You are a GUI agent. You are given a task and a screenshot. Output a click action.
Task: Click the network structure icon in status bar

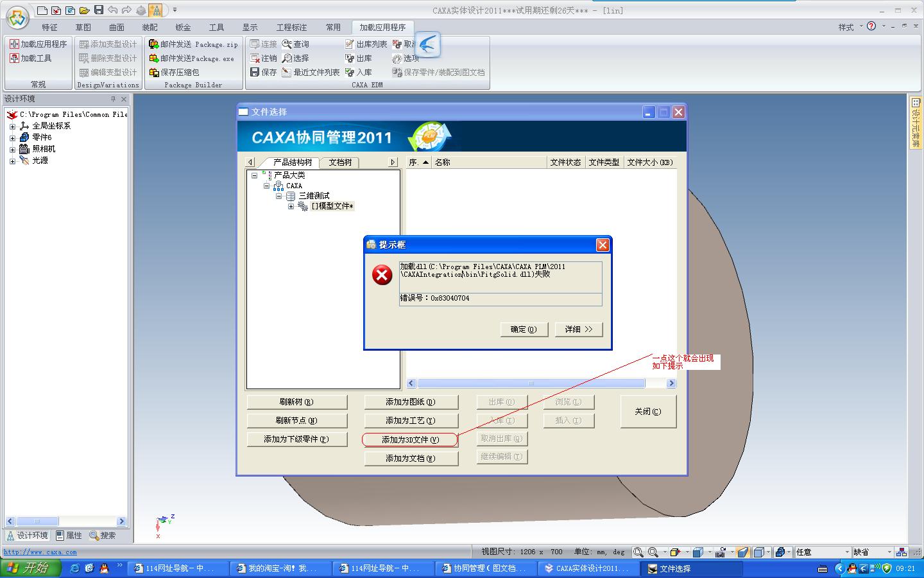[902, 552]
